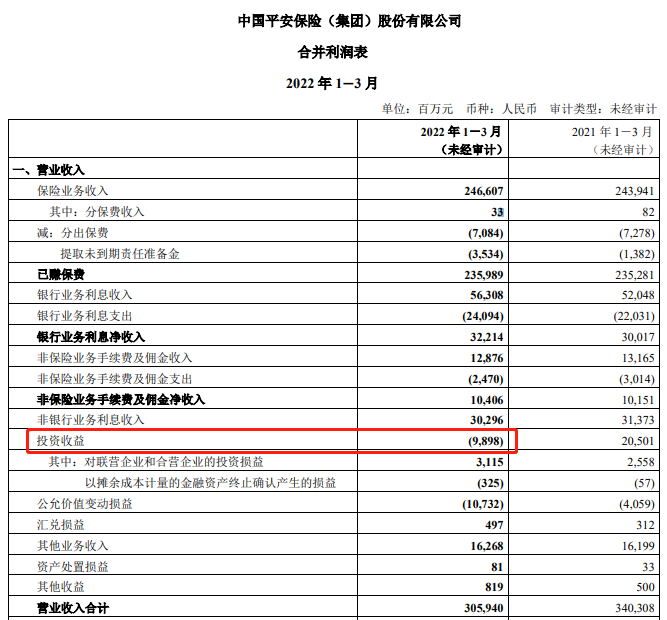Screen dimensions: 667x620
Task: Click the value 497
Action: click(x=494, y=525)
